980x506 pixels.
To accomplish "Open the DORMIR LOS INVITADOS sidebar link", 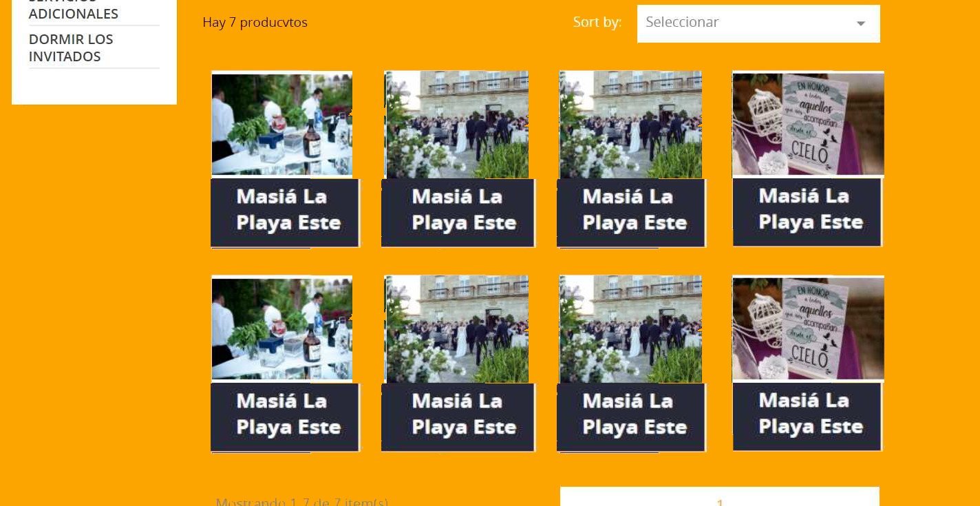I will pos(71,48).
